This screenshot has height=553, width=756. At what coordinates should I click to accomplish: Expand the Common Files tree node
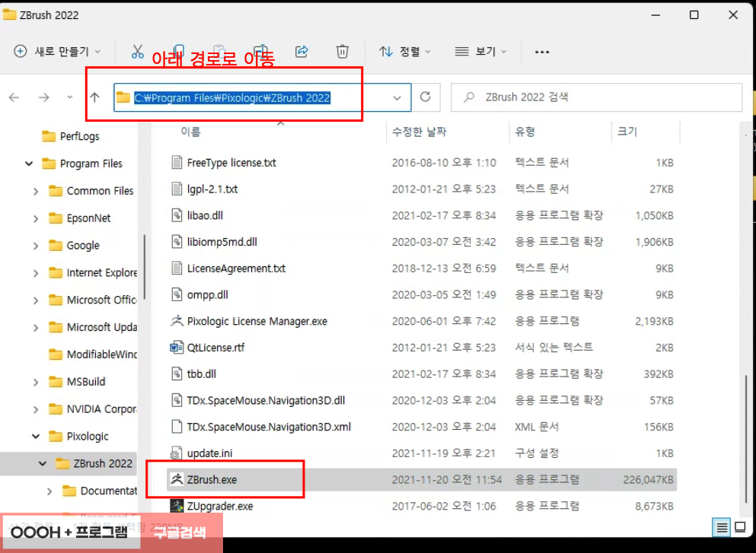[36, 191]
